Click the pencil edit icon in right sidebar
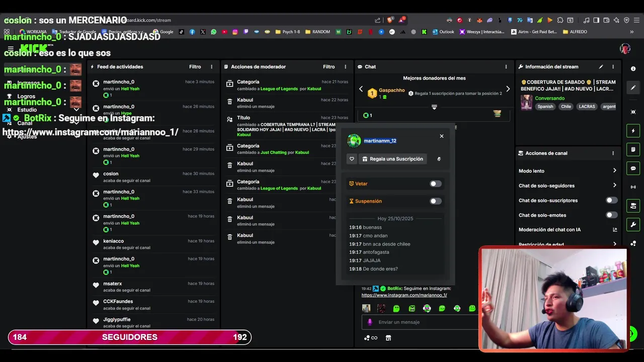 (x=633, y=87)
